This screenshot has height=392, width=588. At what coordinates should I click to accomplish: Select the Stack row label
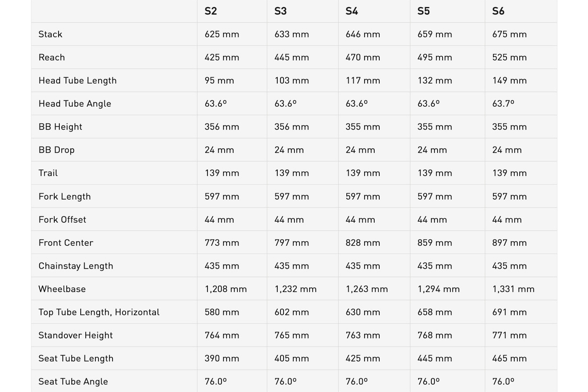pyautogui.click(x=50, y=34)
